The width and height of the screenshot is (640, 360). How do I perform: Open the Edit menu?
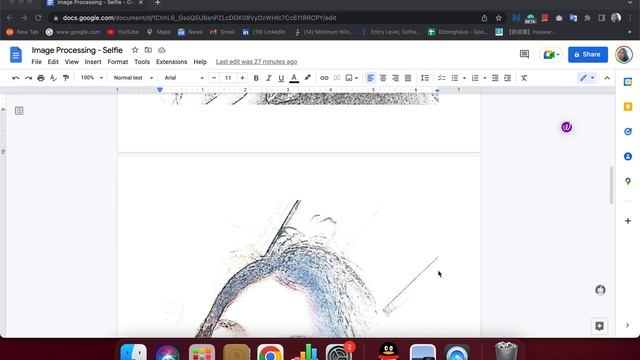(x=53, y=62)
